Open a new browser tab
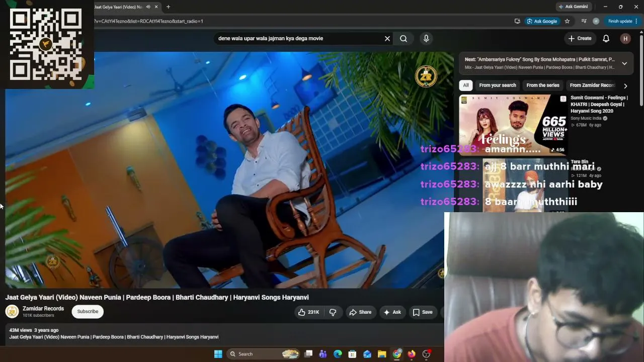 pos(168,7)
